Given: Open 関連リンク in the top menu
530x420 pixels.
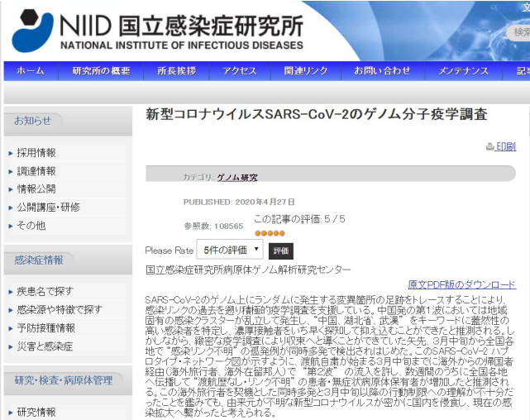Looking at the screenshot, I should (x=305, y=71).
